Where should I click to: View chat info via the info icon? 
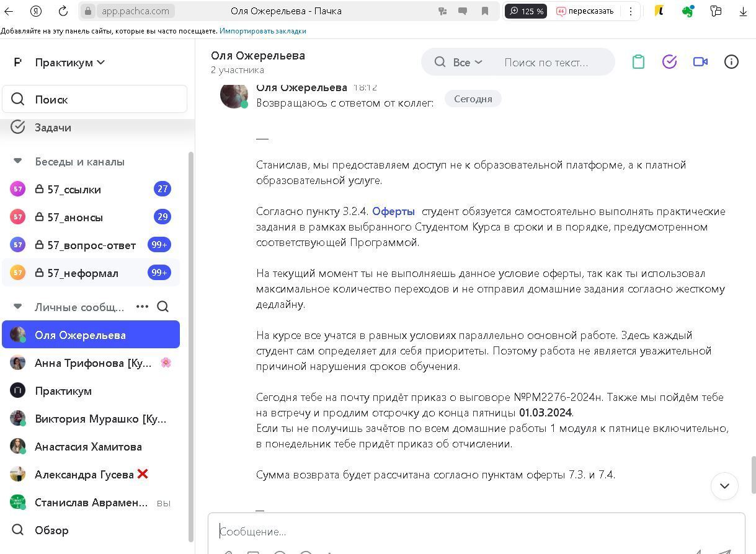click(x=731, y=62)
